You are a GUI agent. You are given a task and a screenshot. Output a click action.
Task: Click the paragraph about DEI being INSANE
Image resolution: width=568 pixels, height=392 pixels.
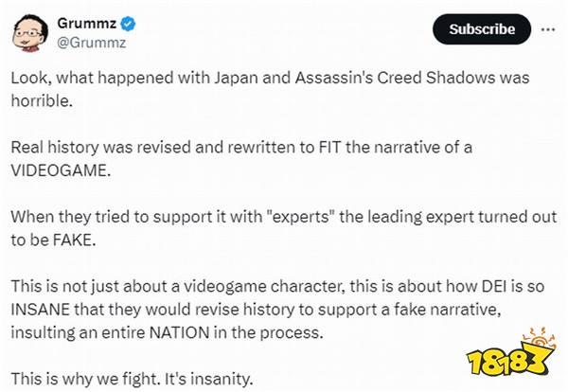[277, 309]
